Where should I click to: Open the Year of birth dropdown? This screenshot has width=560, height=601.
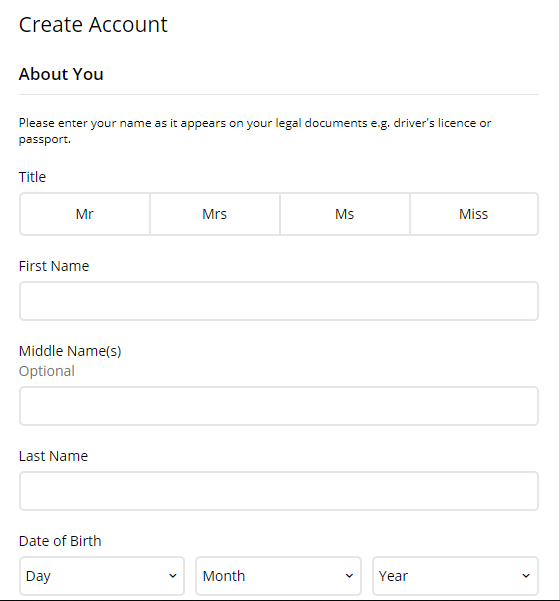pyautogui.click(x=455, y=576)
